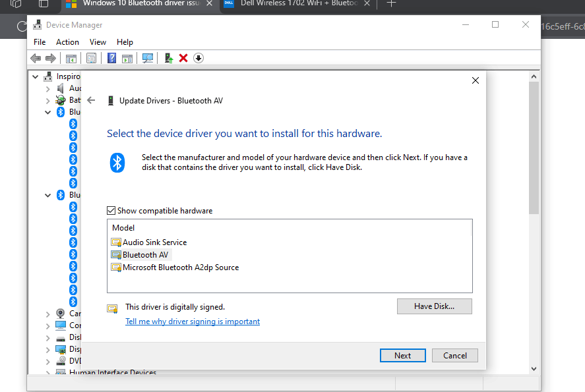Viewport: 585px width, 392px height.
Task: Click the Have Disk... button
Action: click(x=434, y=306)
